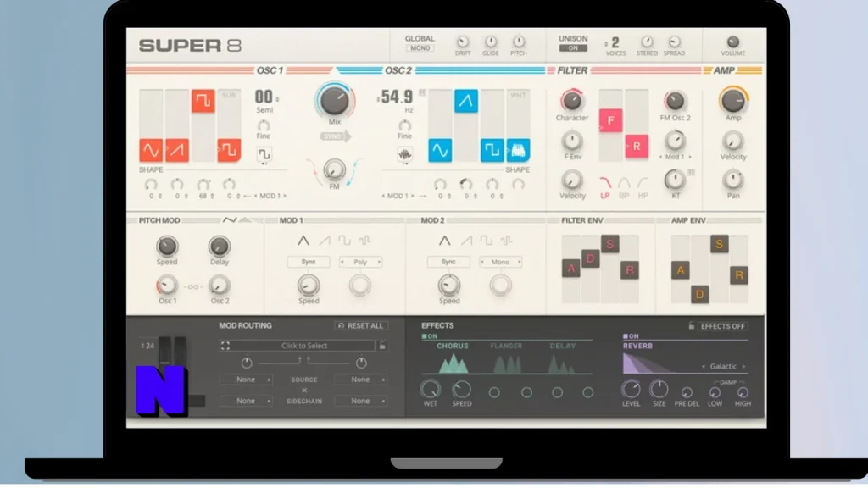Select the OSC 2 triangle wave shape

466,101
